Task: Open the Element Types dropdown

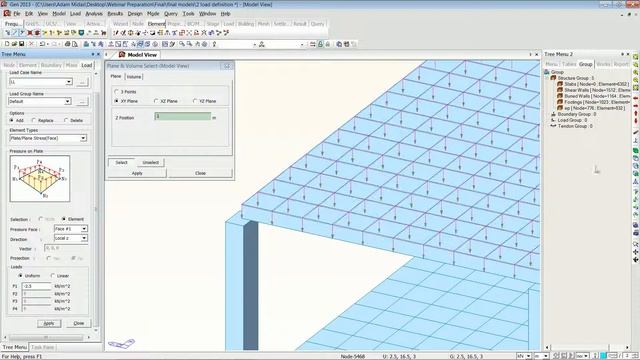Action: 83,138
